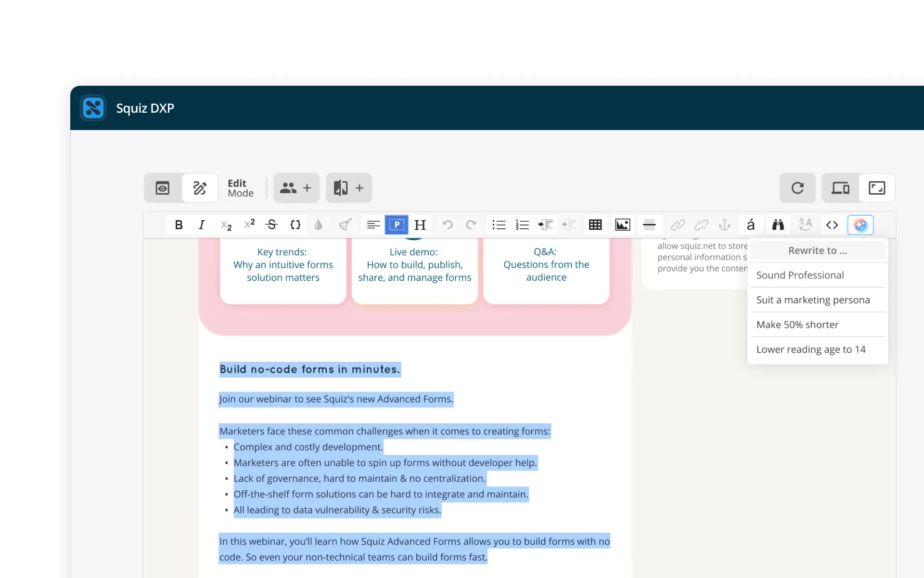Apply superscript formatting

[x=249, y=225]
